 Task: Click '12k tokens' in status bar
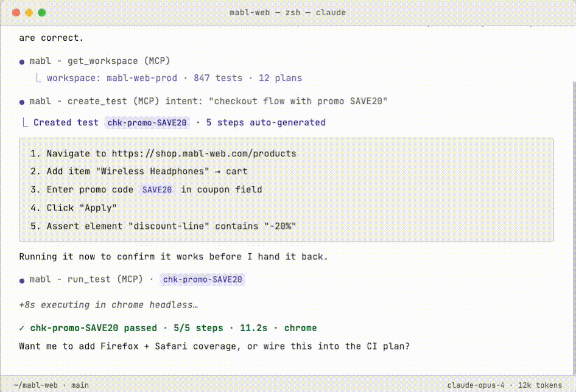(540, 385)
